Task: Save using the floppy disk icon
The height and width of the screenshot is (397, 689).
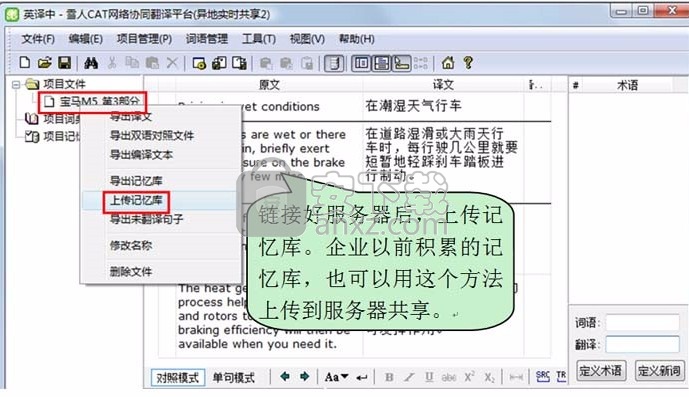Action: point(65,63)
